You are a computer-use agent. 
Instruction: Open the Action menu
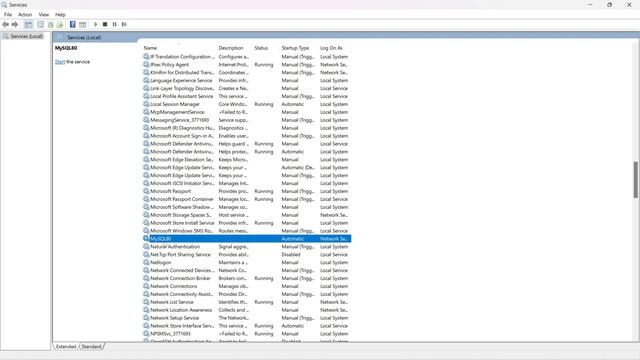tap(25, 14)
